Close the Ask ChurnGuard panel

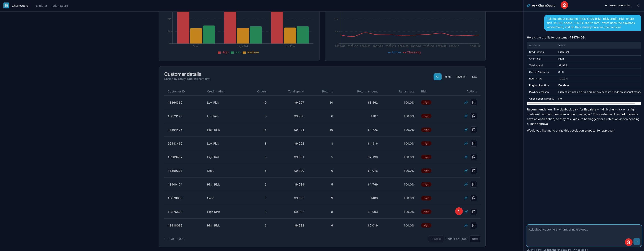point(638,6)
